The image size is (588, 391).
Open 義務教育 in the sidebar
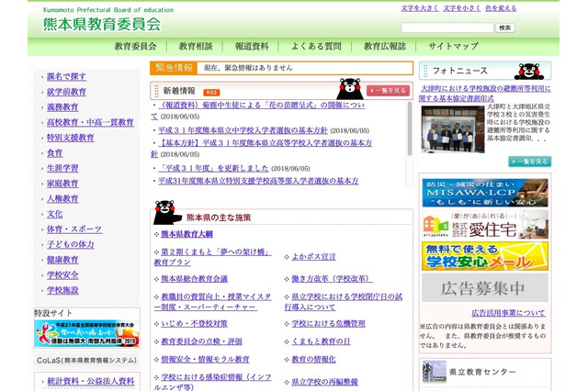click(x=62, y=107)
